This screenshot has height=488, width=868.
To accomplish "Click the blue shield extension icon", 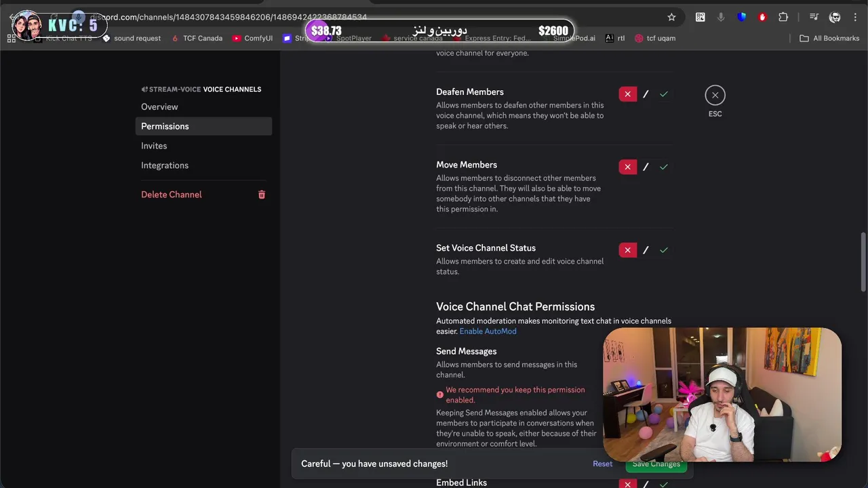I will tap(742, 17).
